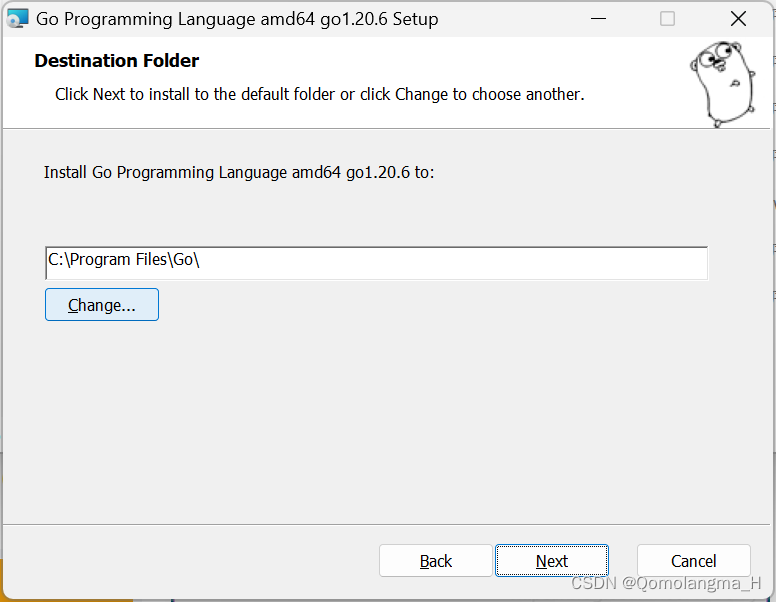Click the disabled maximize button
This screenshot has width=776, height=602.
[667, 19]
